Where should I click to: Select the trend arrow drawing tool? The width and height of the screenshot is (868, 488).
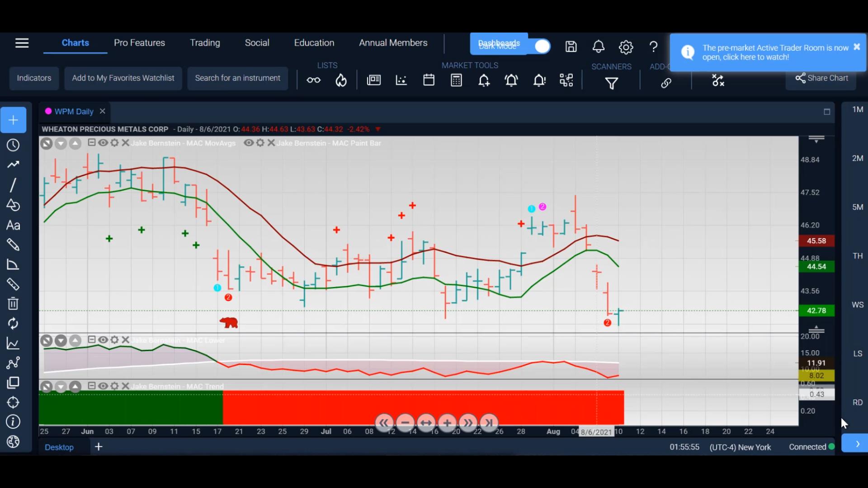pyautogui.click(x=13, y=164)
